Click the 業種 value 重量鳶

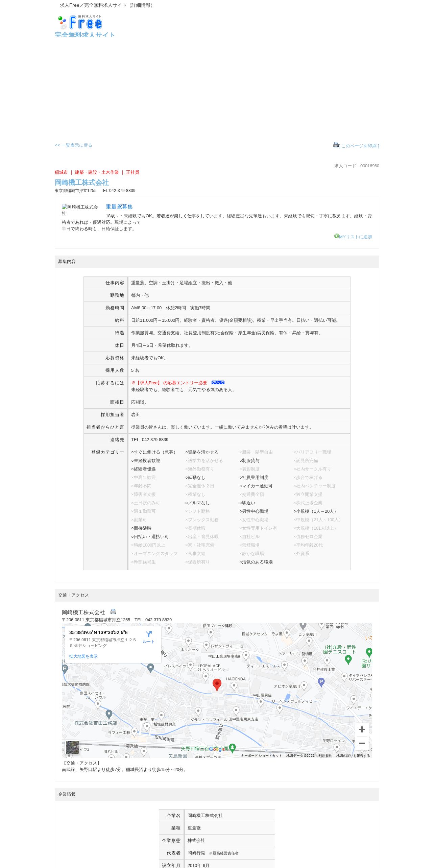click(x=194, y=828)
